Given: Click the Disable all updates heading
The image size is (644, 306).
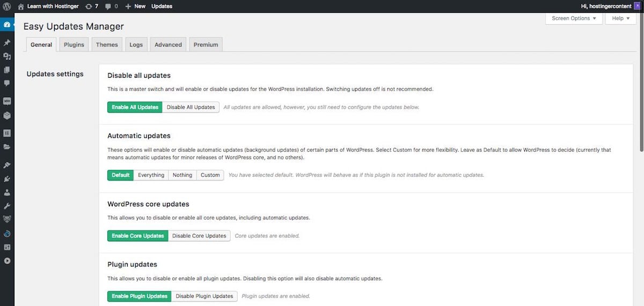Looking at the screenshot, I should tap(139, 76).
